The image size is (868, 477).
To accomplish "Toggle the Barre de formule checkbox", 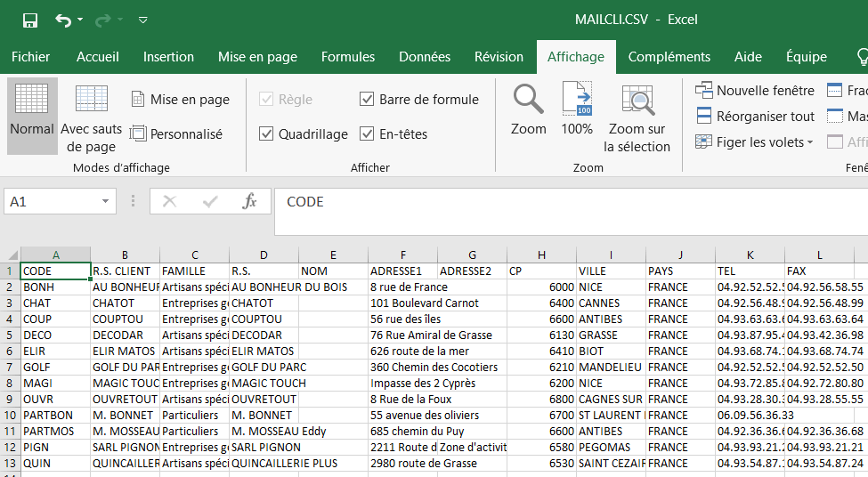I will pos(367,100).
